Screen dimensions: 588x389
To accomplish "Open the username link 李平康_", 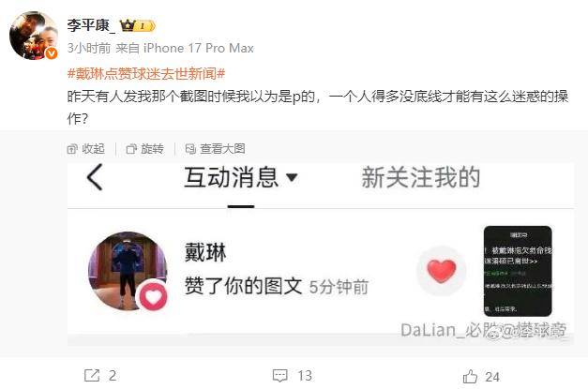I will 91,25.
